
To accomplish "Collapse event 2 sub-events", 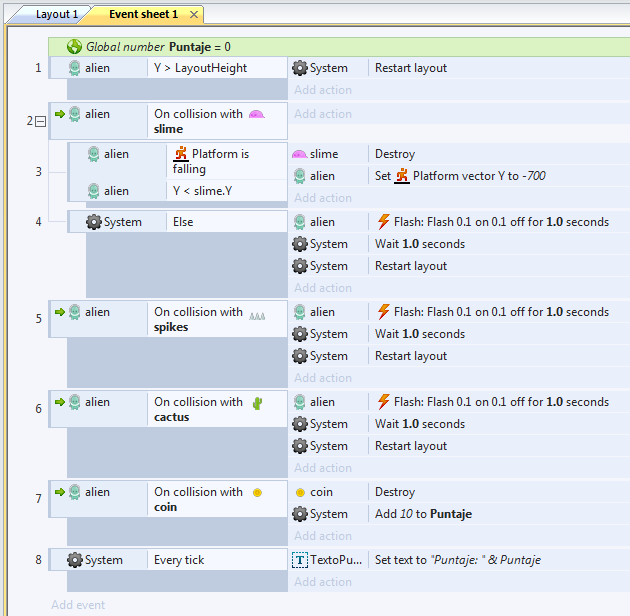I will [41, 121].
